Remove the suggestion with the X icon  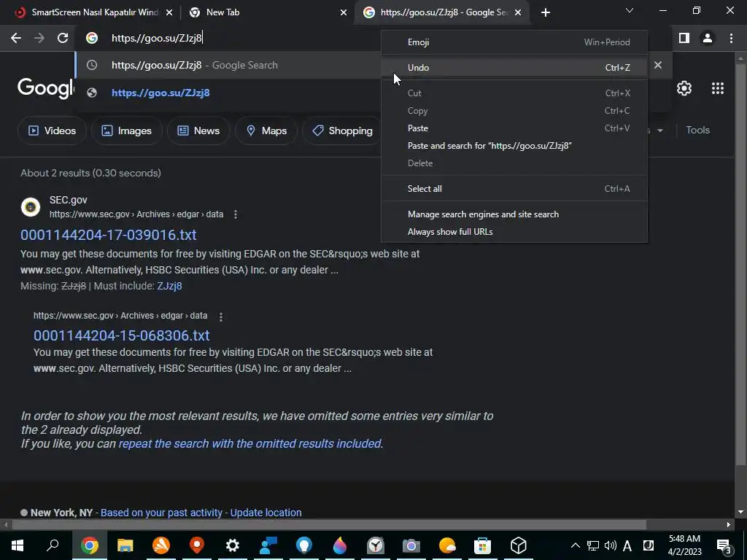(x=658, y=65)
